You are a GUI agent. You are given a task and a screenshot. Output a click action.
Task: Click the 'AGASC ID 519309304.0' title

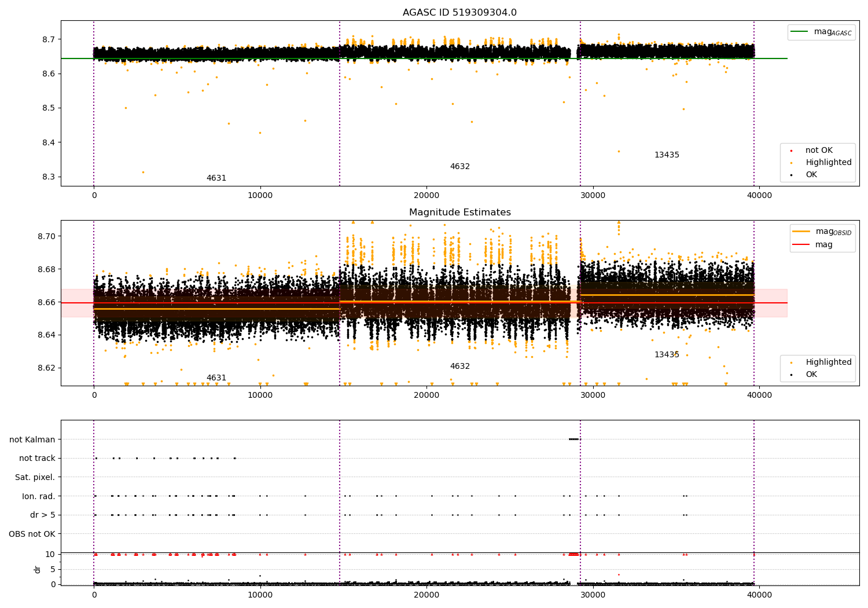(x=460, y=13)
